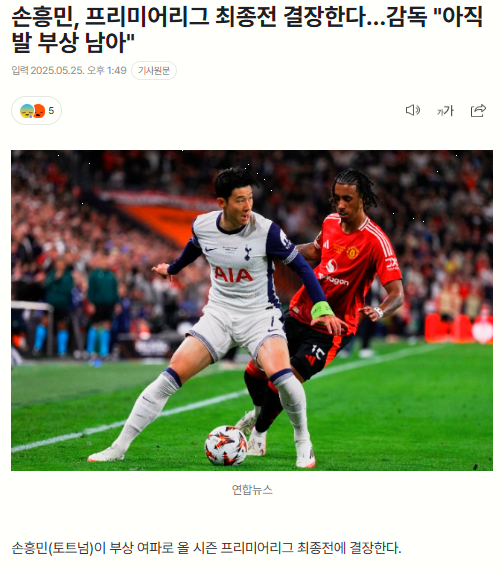Click the 연합뉴스 photo caption
The image size is (503, 572).
point(252,490)
